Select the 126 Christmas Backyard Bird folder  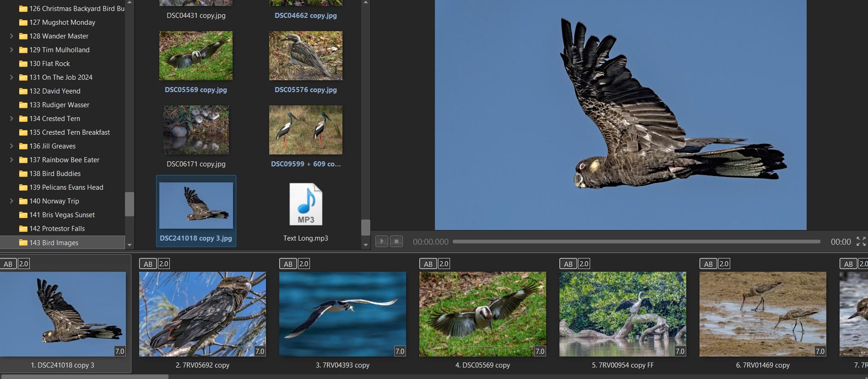pos(71,8)
